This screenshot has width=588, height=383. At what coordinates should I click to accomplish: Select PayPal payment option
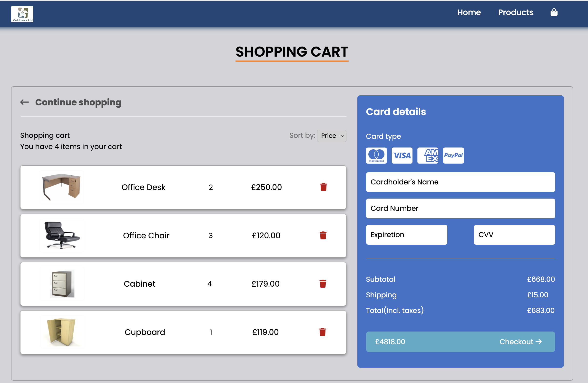(453, 156)
